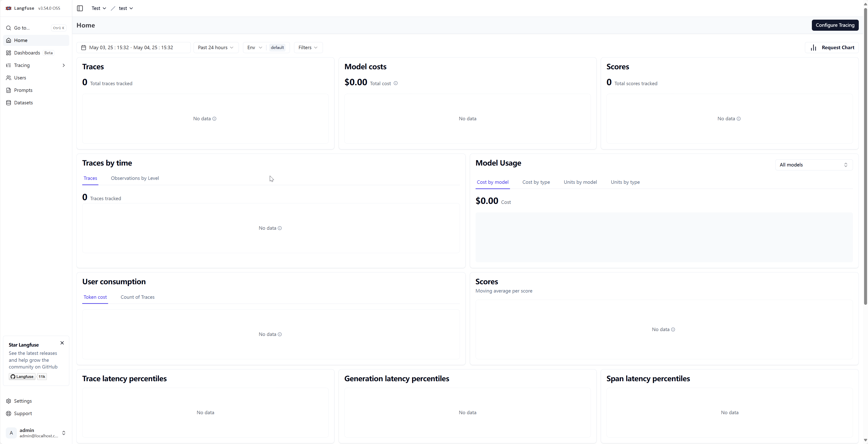Expand the Tracing sidebar section
This screenshot has height=444, width=868.
(x=64, y=65)
